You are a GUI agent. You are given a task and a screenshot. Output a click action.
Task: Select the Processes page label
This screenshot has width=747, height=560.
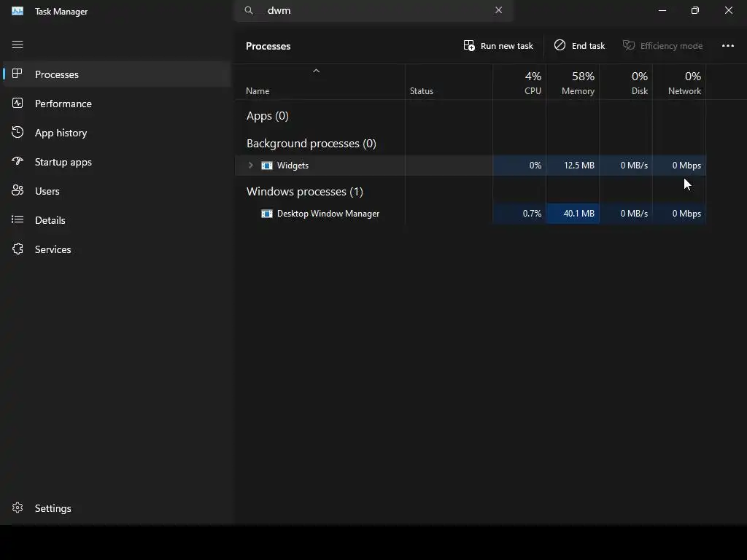click(57, 75)
